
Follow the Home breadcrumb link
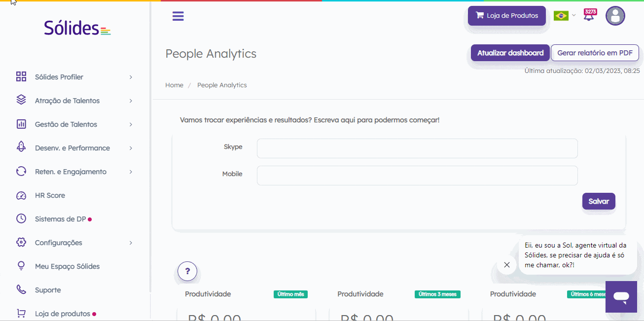pos(174,85)
